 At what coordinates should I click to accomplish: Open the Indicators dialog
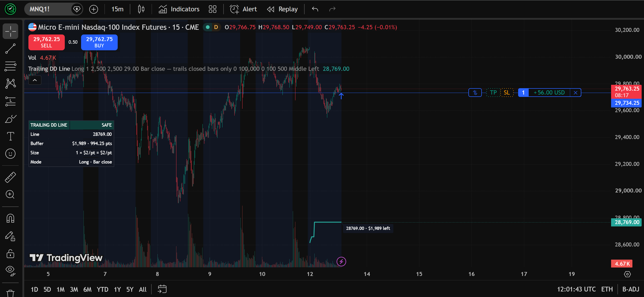click(179, 9)
